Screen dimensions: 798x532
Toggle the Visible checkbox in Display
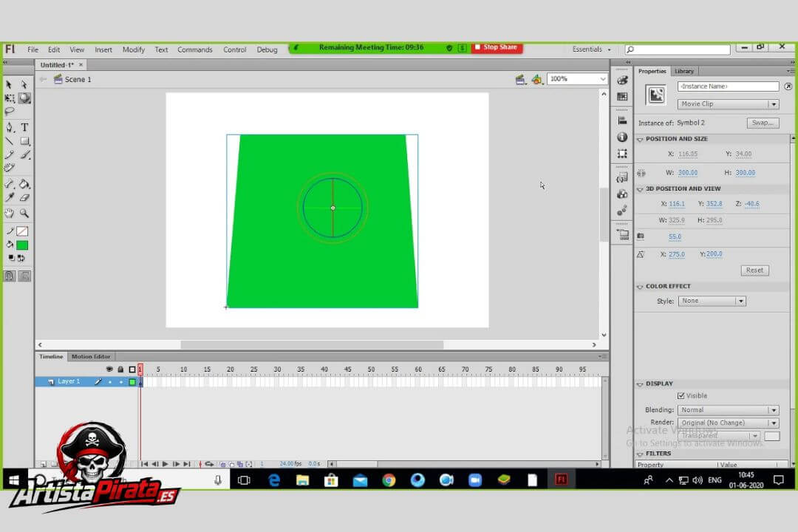tap(681, 395)
